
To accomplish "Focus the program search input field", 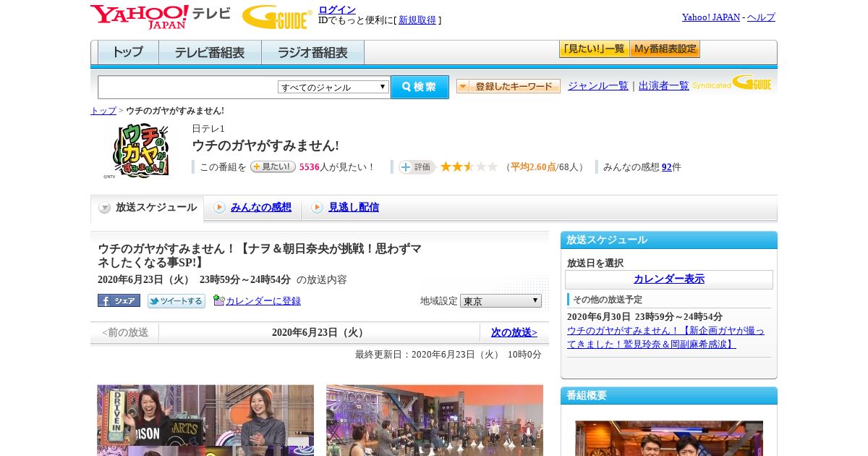I will 187,87.
